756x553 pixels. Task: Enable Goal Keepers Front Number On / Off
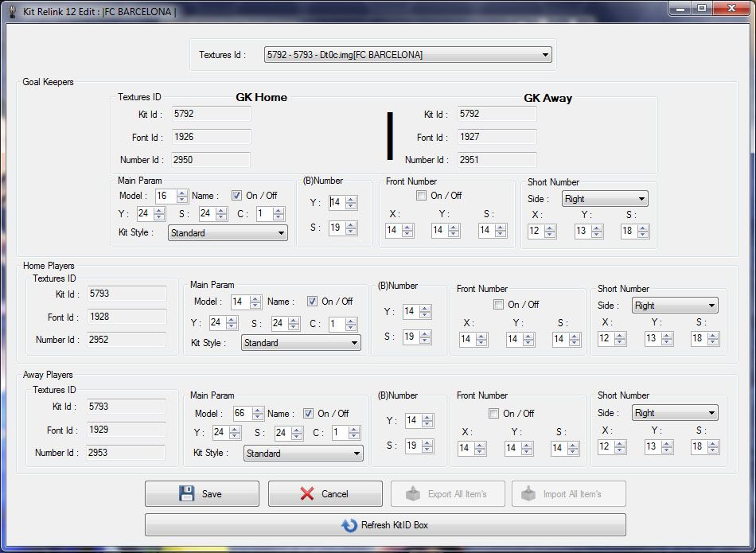click(x=421, y=196)
